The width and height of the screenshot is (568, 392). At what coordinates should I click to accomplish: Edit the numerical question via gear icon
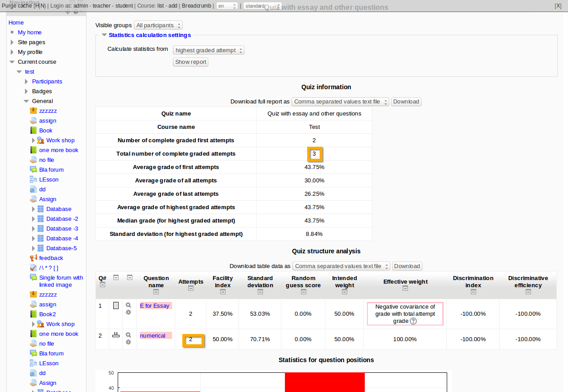128,342
